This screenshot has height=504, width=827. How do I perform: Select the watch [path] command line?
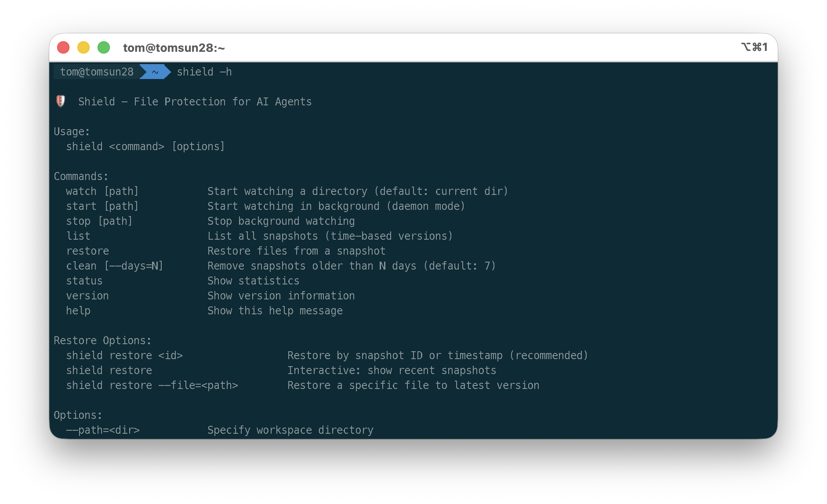(102, 191)
